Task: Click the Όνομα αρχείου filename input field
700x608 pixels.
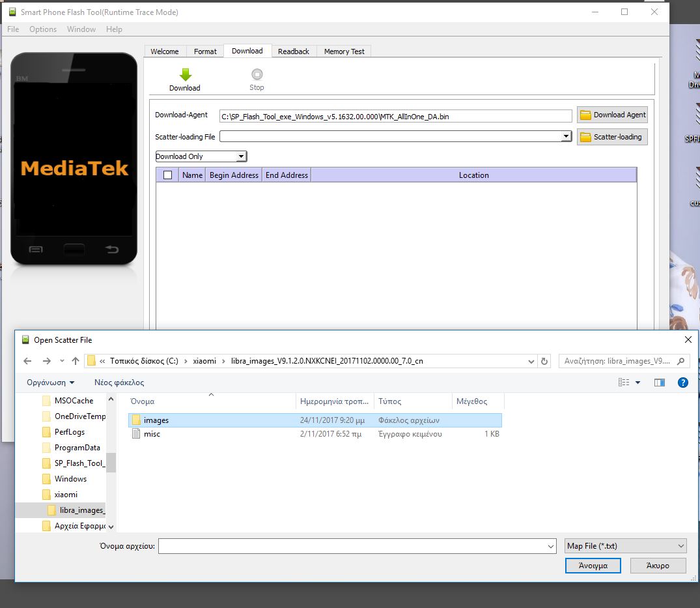Action: [x=357, y=546]
